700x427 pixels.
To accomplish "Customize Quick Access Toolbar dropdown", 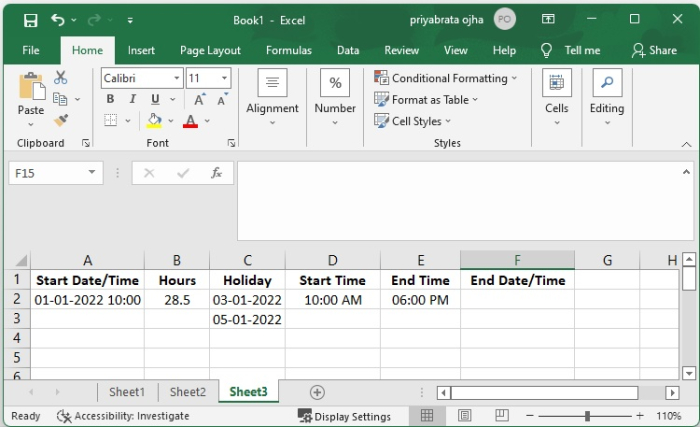I will point(130,20).
